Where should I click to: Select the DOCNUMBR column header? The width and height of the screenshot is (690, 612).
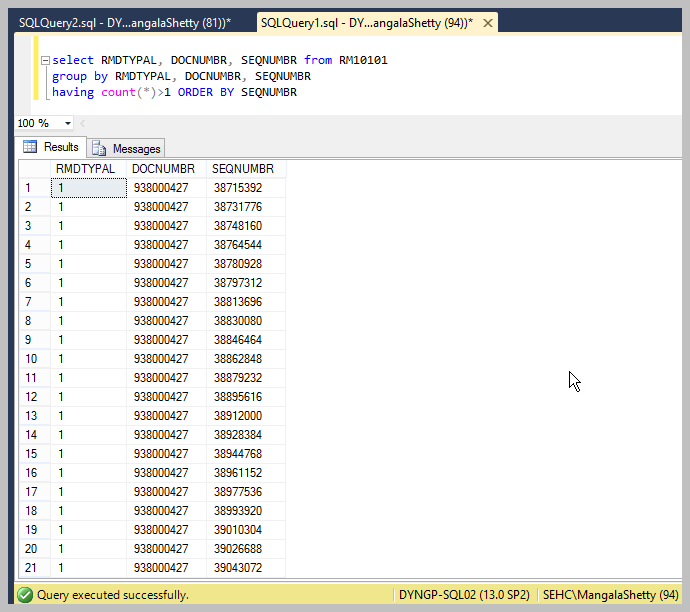[x=160, y=169]
